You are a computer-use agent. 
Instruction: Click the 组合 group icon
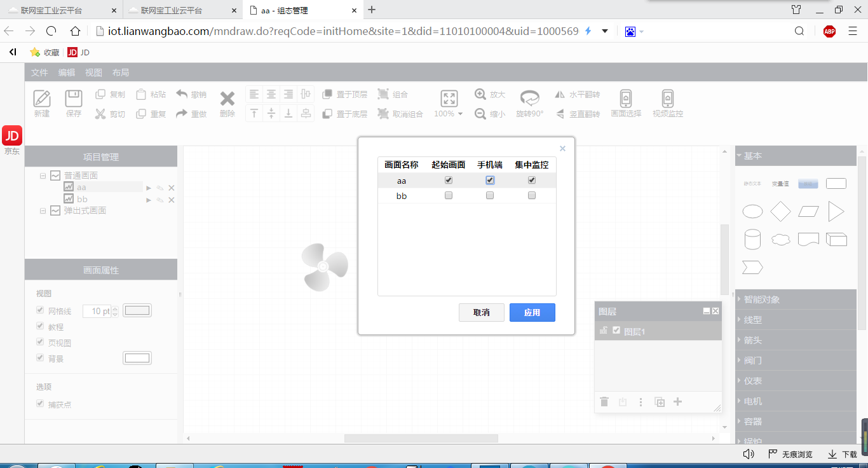[x=383, y=94]
